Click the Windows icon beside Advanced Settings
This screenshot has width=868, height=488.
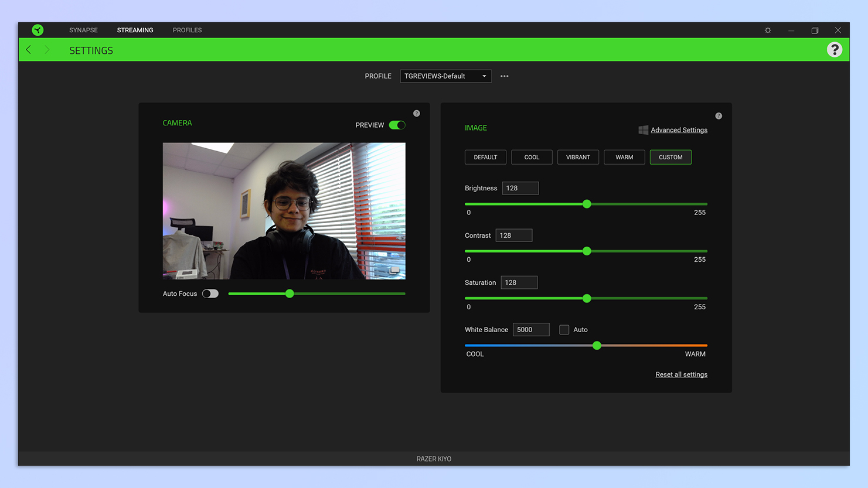click(643, 130)
